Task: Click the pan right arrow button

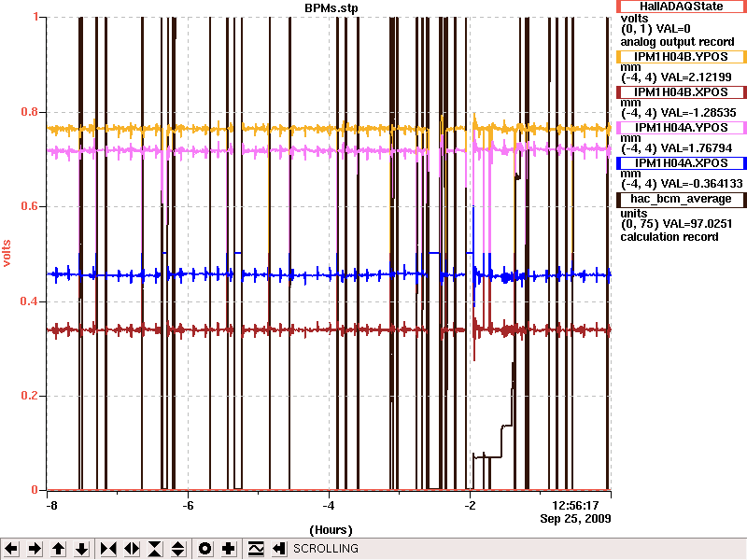Action: point(35,549)
